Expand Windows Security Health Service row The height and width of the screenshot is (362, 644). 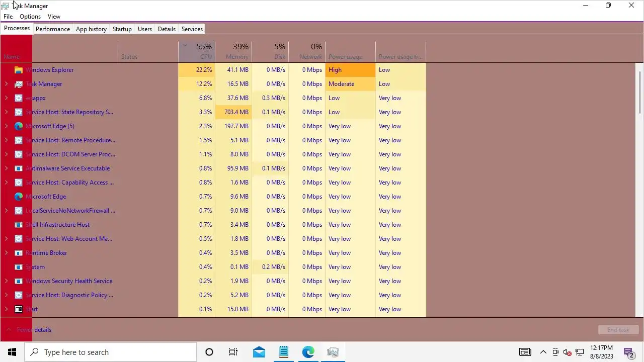(6, 281)
